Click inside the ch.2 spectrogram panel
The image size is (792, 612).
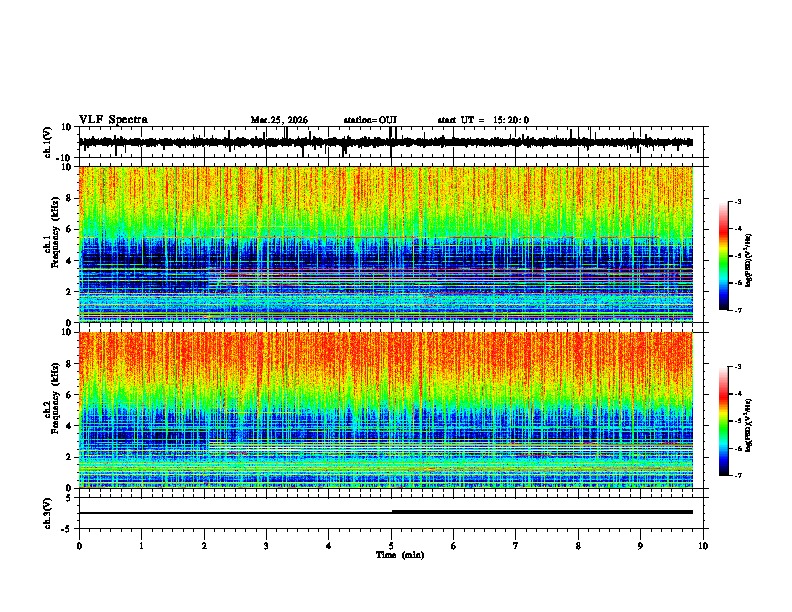coord(386,410)
